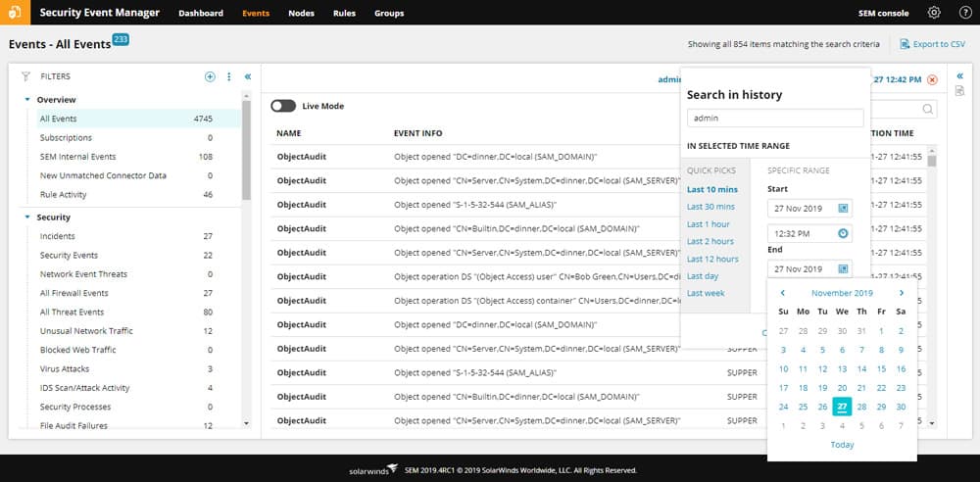Open the Events tab
Screen dimensions: 980x482
256,13
